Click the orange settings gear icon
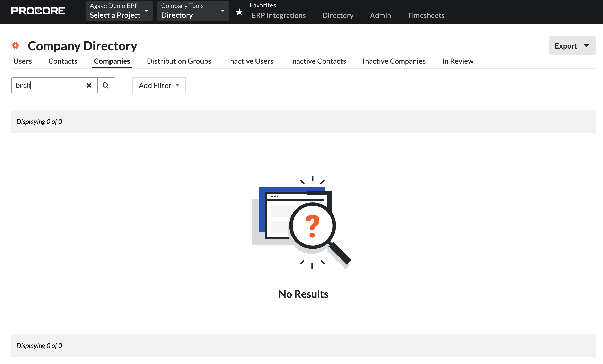 click(x=15, y=46)
